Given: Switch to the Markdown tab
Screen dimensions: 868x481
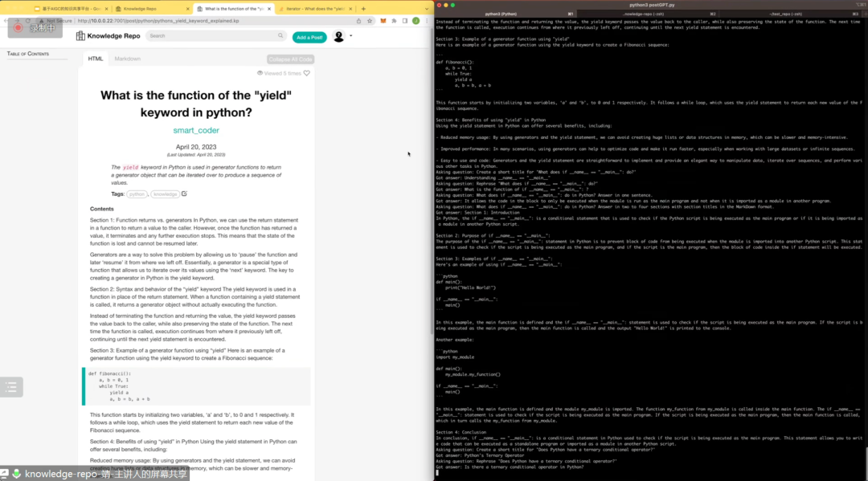Looking at the screenshot, I should click(x=127, y=59).
